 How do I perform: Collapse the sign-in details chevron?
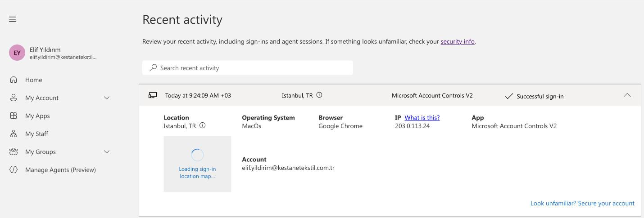pos(627,95)
